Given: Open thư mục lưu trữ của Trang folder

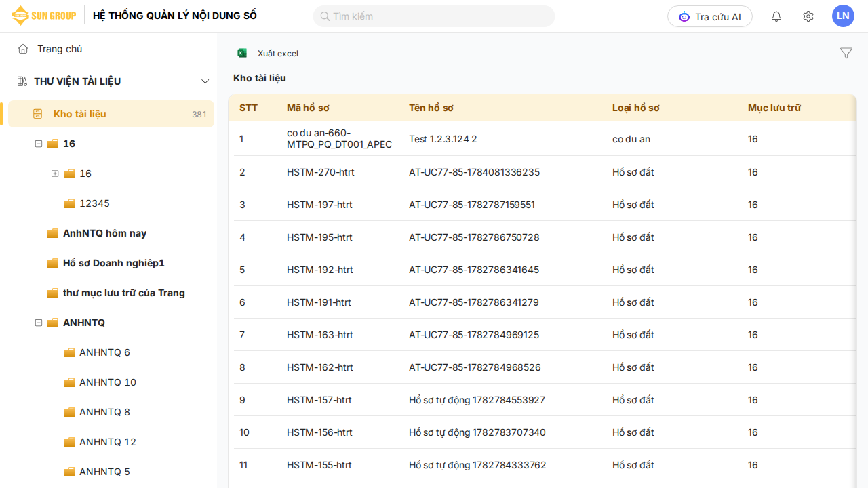Looking at the screenshot, I should [x=124, y=293].
